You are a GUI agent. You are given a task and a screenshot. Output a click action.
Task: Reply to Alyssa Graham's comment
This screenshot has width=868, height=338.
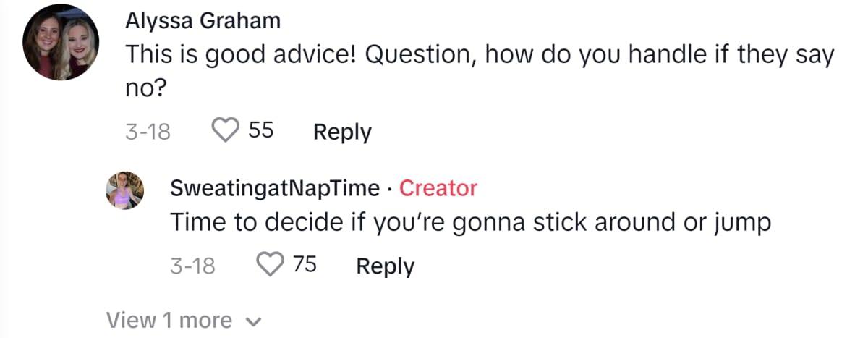coord(341,132)
